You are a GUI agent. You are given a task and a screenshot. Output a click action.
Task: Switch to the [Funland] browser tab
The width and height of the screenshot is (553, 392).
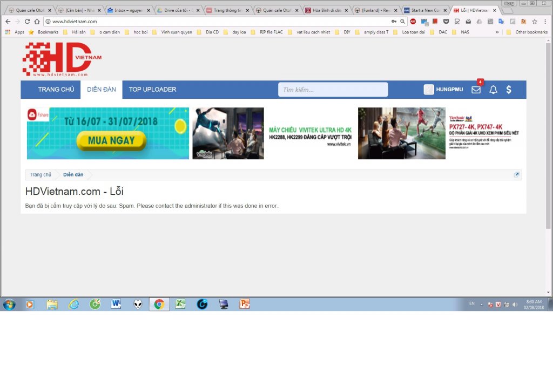coord(376,10)
